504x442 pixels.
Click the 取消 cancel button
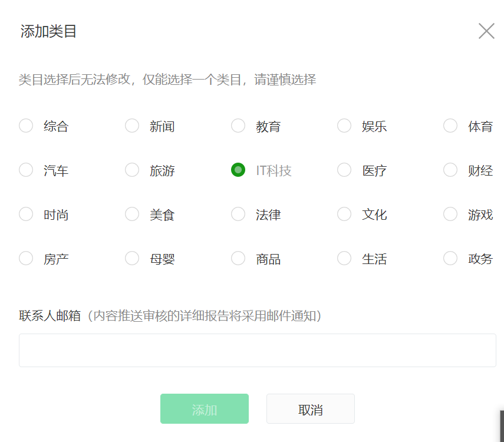(x=311, y=409)
